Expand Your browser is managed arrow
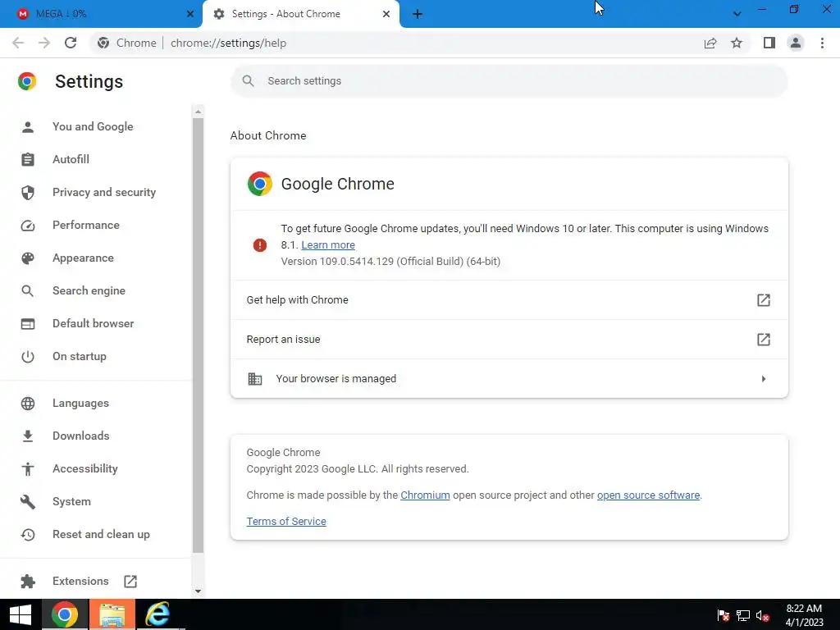The image size is (840, 630). coord(764,379)
